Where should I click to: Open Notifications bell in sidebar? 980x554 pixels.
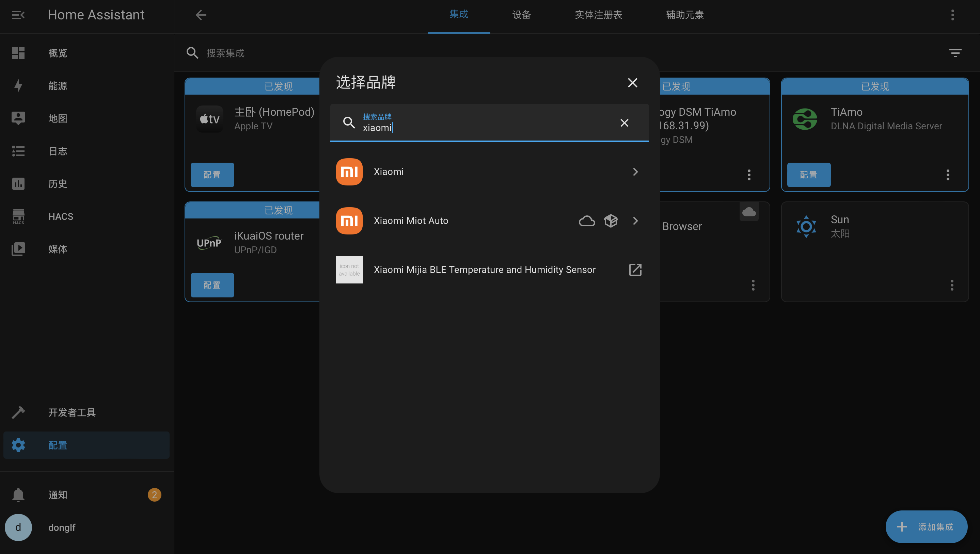(x=18, y=495)
